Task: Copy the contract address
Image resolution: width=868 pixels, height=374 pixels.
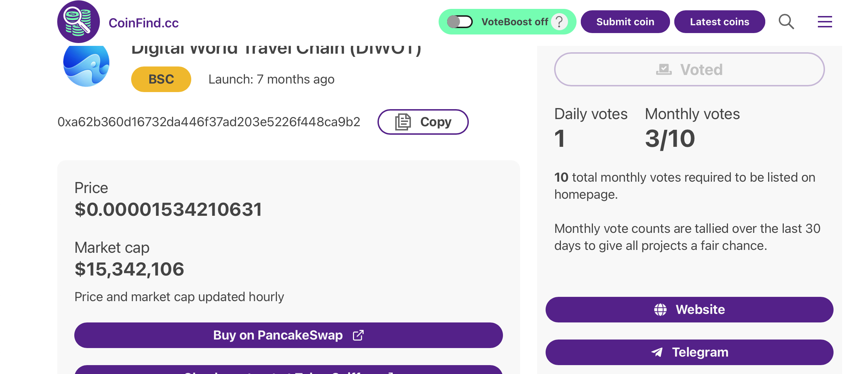Action: [x=423, y=122]
